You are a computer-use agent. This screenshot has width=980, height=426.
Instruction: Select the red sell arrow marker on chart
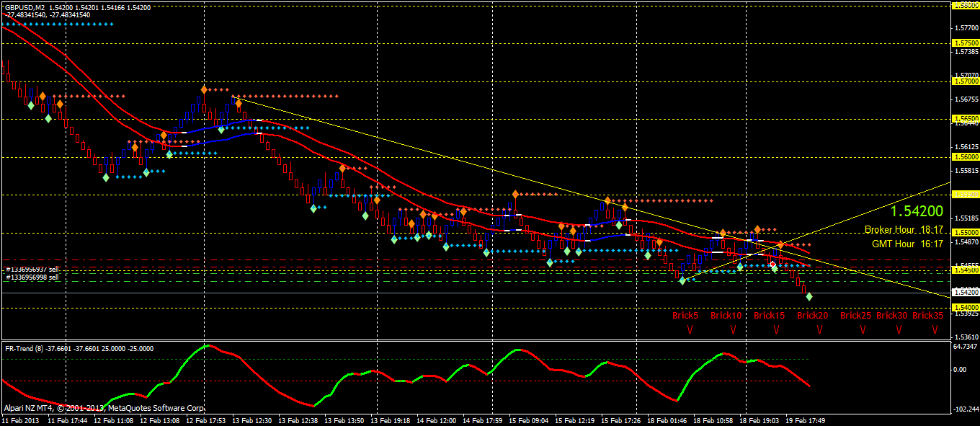(x=772, y=263)
